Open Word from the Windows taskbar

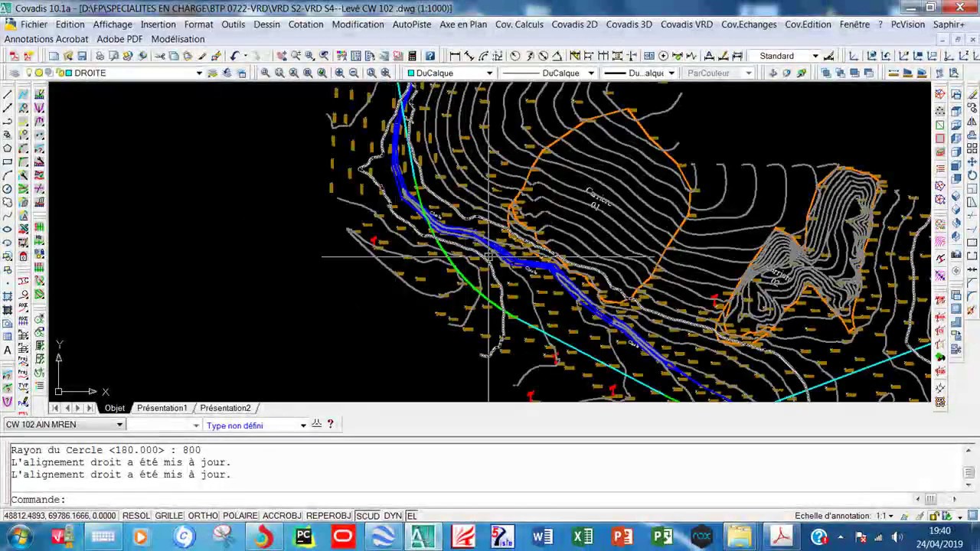coord(543,536)
